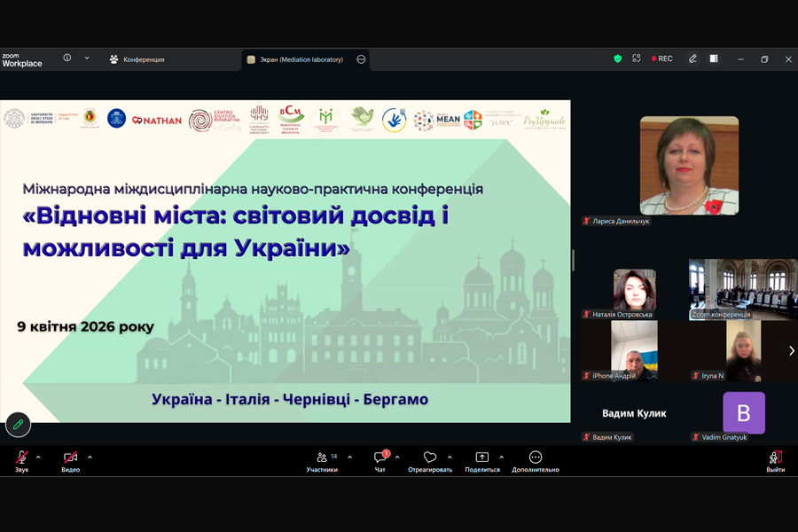Select the Zoom конференція room video thumbnail
The height and width of the screenshot is (532, 798).
click(743, 289)
